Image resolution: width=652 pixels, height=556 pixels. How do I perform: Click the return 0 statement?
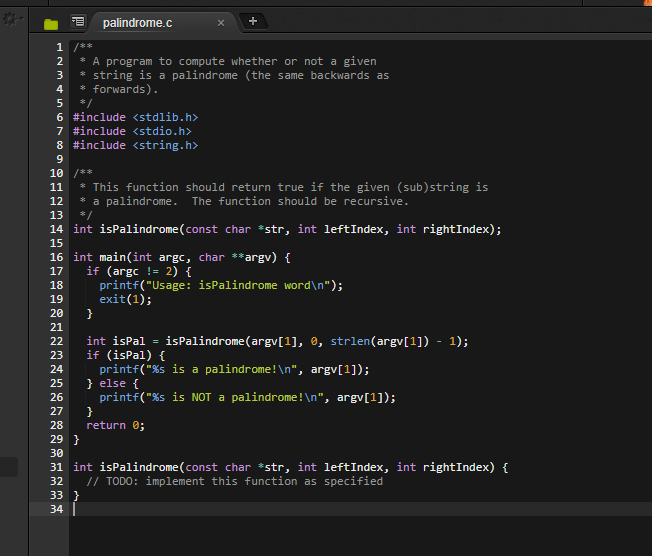click(x=115, y=425)
